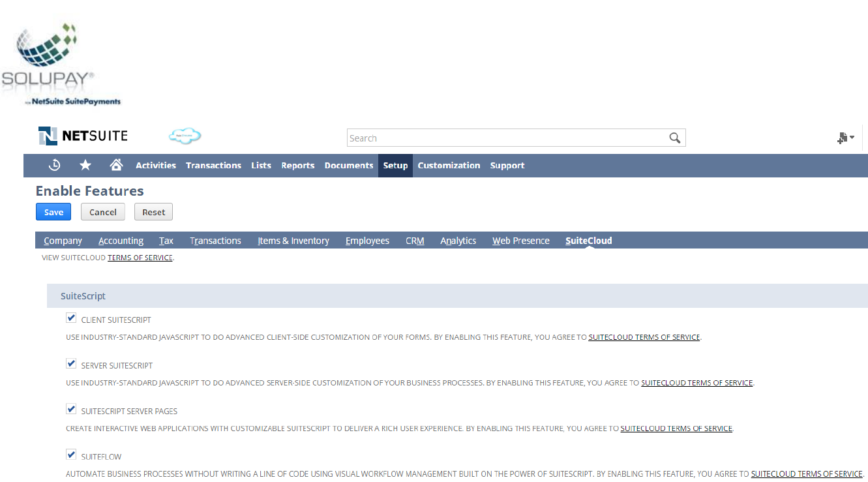Open Terms link under SuiteScript Server Pages
Image resolution: width=868 pixels, height=482 pixels.
(x=676, y=429)
